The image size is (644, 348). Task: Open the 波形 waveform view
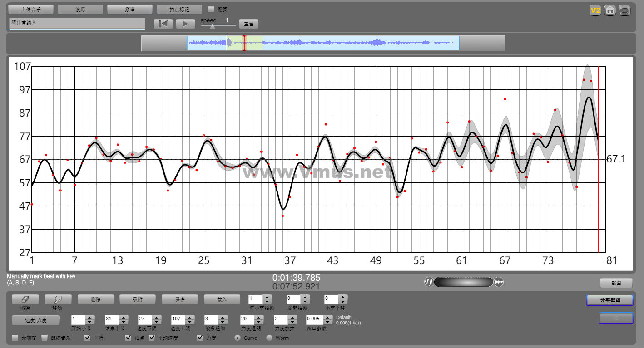tap(80, 9)
